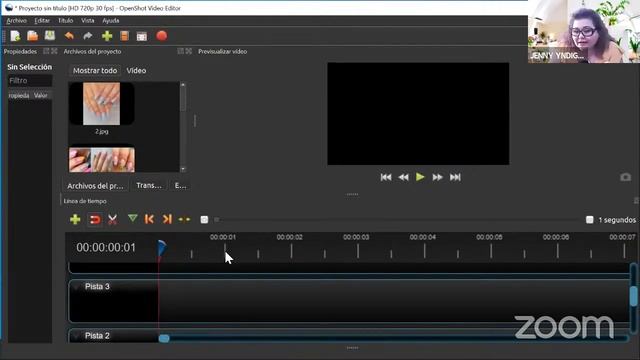The width and height of the screenshot is (640, 360).
Task: Click the timeline horizontal scrollbar handle
Action: pyautogui.click(x=164, y=338)
